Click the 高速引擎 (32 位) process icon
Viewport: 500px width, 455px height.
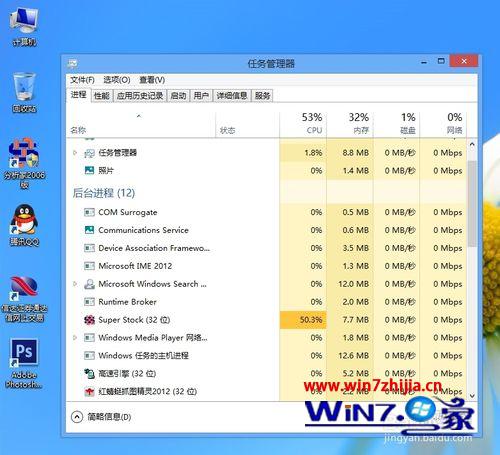(x=89, y=374)
